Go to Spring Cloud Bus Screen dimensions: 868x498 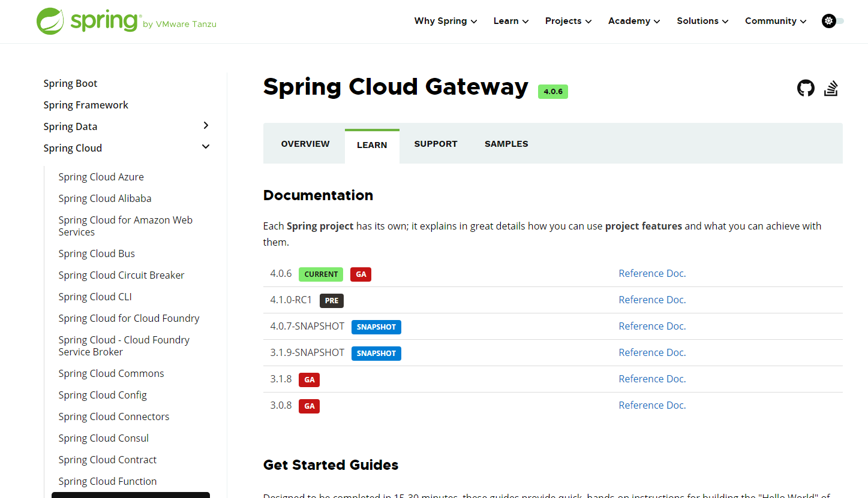[97, 253]
